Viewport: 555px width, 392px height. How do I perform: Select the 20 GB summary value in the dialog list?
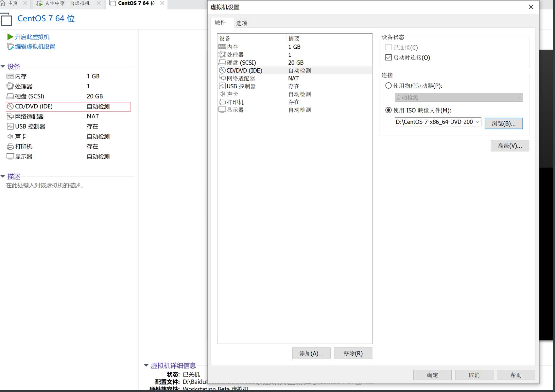tap(296, 62)
